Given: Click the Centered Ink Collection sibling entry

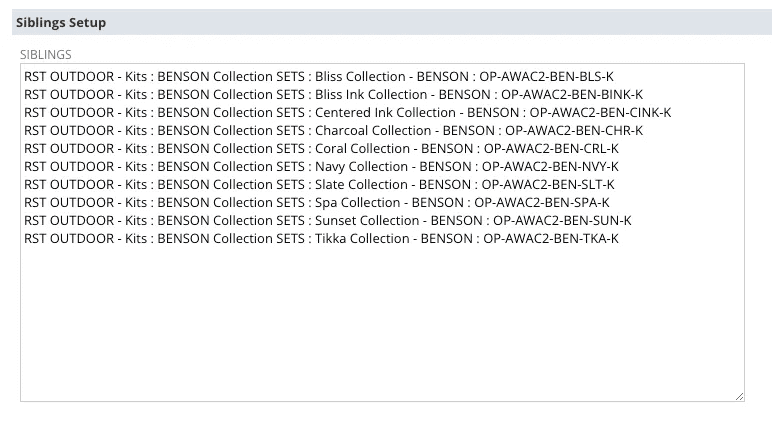Looking at the screenshot, I should (348, 113).
